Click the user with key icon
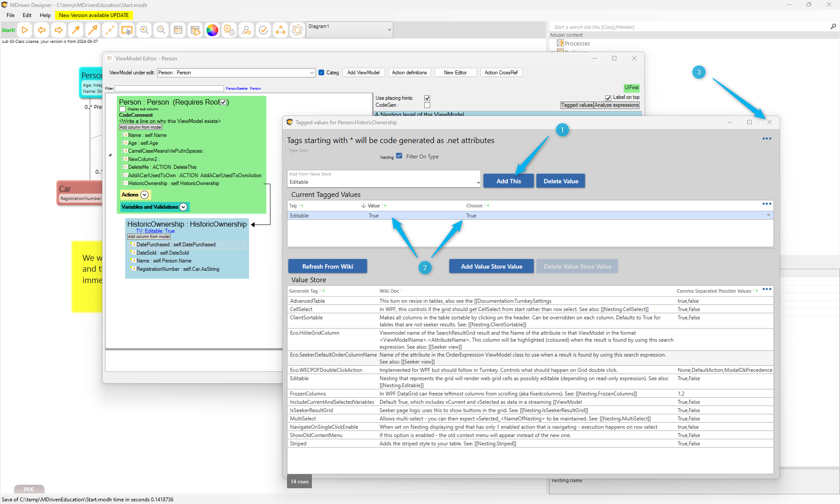The height and width of the screenshot is (504, 840). [x=246, y=30]
